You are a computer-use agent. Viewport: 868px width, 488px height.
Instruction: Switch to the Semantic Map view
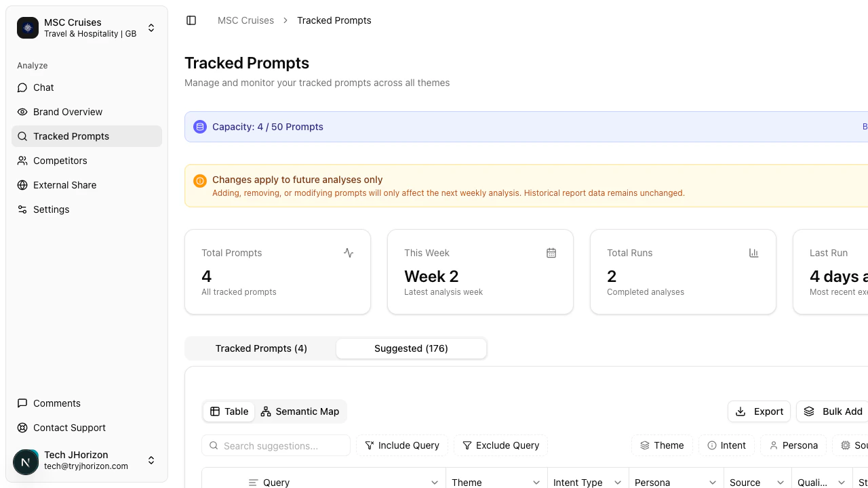click(x=300, y=411)
